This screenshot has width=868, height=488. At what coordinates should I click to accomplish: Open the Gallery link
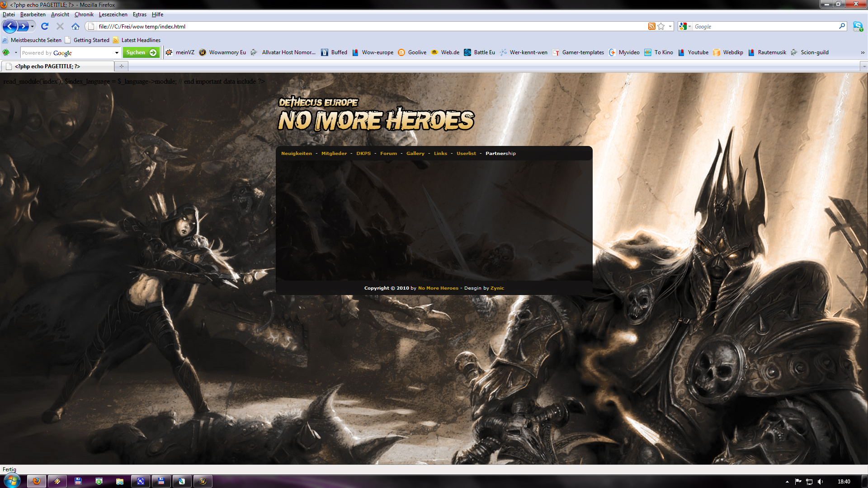[415, 154]
